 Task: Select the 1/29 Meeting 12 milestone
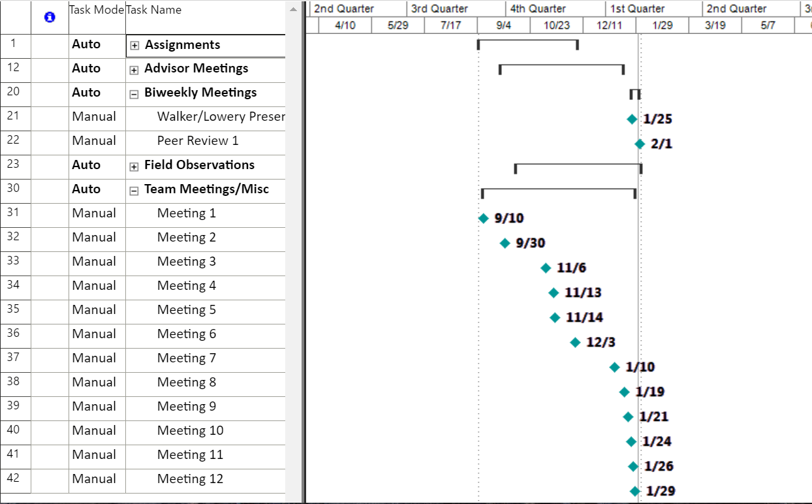[x=635, y=491]
